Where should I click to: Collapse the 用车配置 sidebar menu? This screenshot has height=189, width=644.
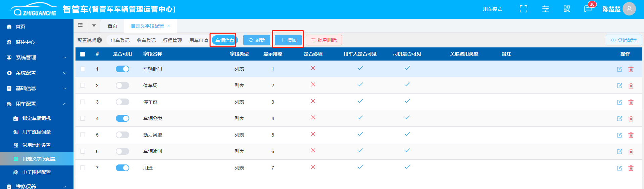click(37, 104)
